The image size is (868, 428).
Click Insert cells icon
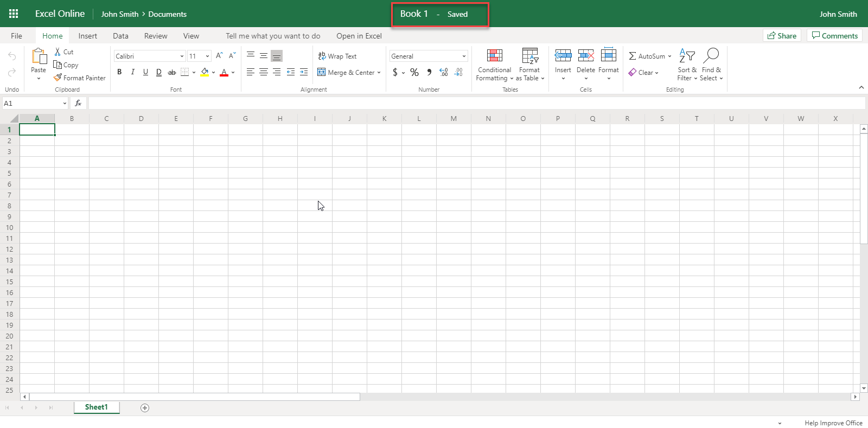(x=563, y=56)
